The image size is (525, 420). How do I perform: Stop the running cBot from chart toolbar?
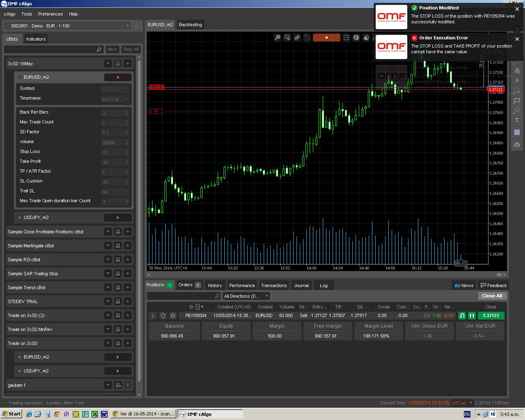326,37
